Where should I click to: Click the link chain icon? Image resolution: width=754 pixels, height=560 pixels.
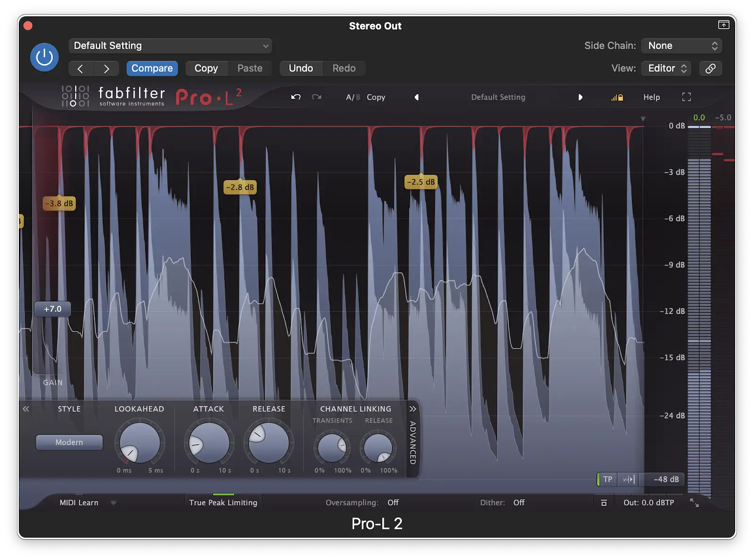click(710, 68)
